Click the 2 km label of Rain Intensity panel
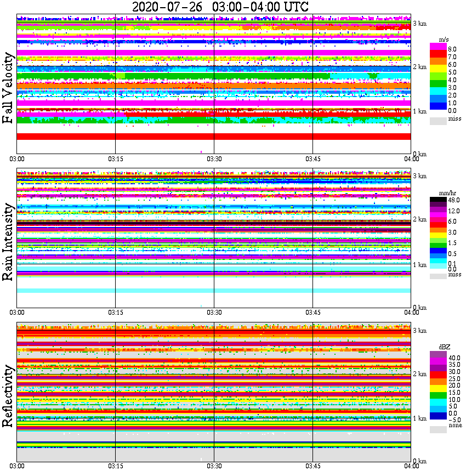Viewport: 466px width, 476px height. [x=420, y=219]
